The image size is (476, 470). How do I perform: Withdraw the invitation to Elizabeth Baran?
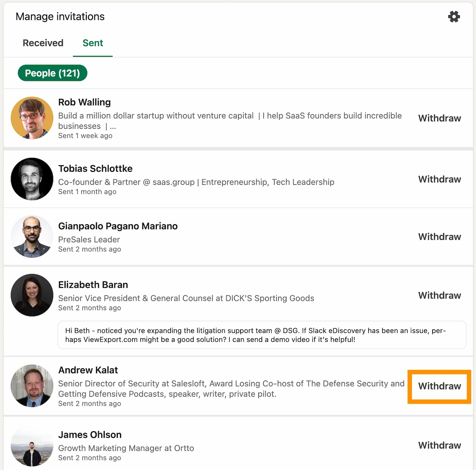[x=439, y=295]
